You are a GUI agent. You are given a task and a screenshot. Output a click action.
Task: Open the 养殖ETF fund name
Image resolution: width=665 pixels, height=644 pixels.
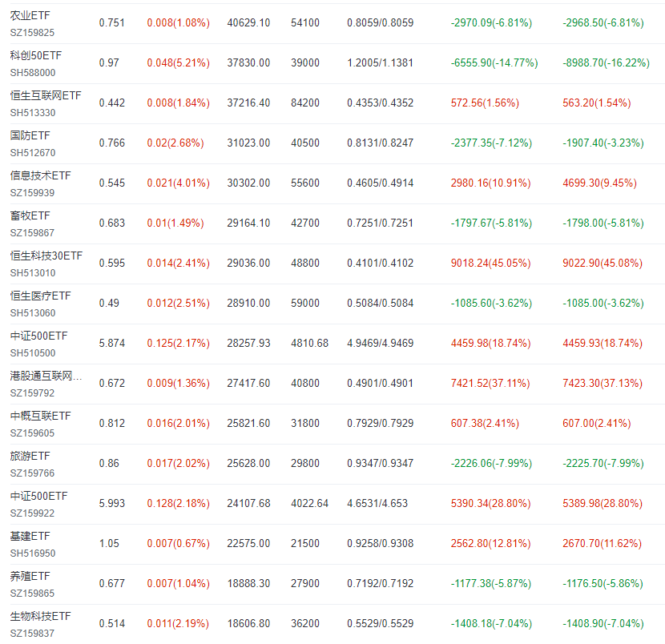click(30, 577)
